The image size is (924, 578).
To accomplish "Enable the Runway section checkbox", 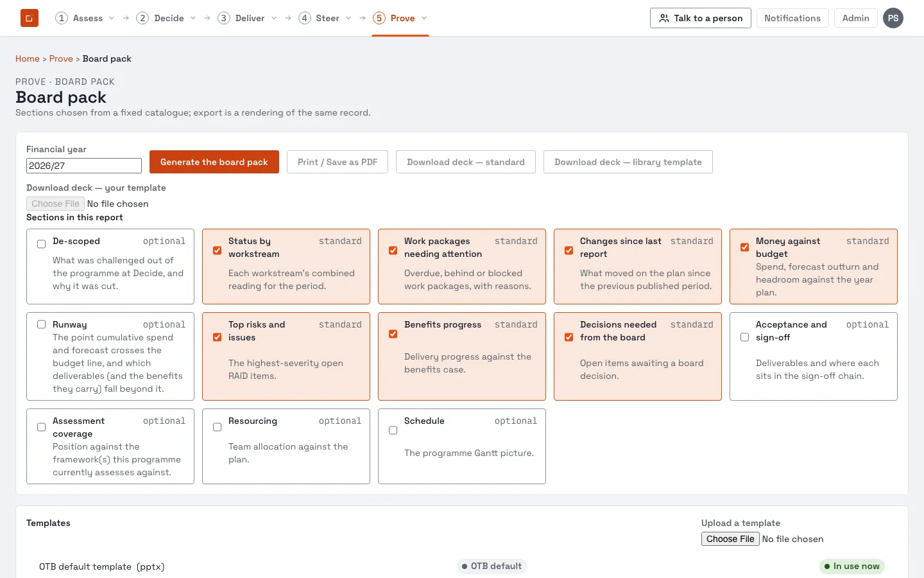I will pos(41,324).
